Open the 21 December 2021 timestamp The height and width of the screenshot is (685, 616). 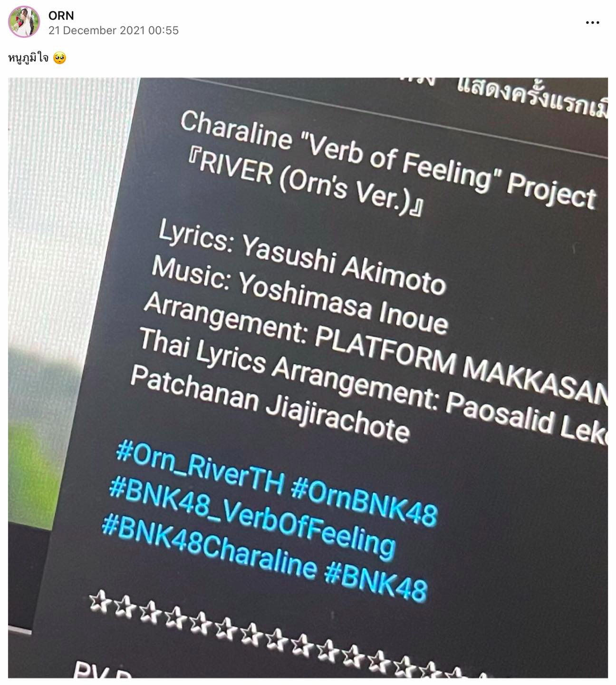pos(114,30)
